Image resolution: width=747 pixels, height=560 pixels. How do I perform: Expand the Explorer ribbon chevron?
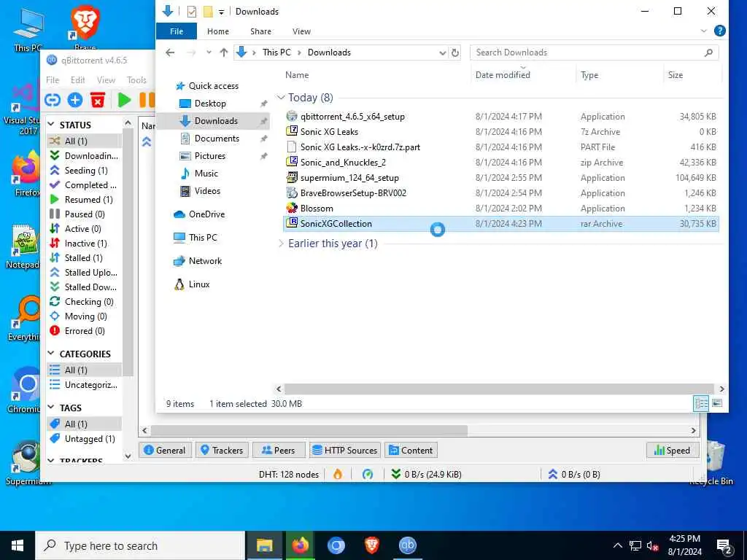704,31
